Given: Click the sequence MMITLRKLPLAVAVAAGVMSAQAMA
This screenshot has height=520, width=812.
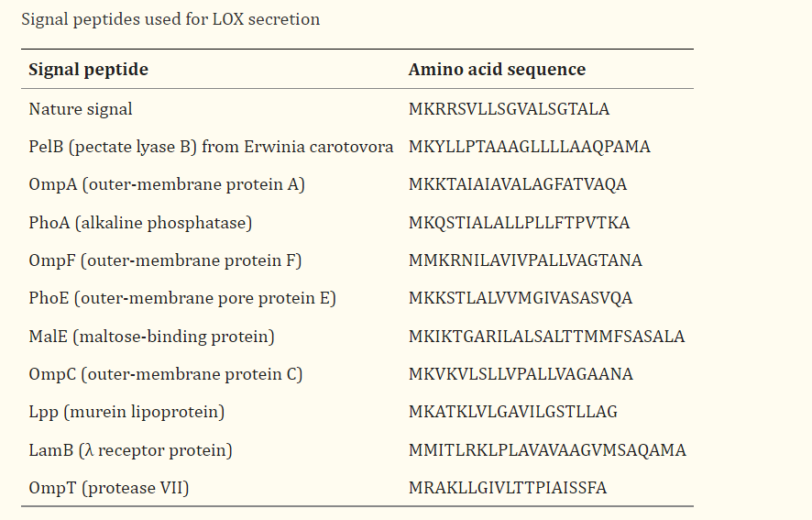Looking at the screenshot, I should [x=547, y=450].
